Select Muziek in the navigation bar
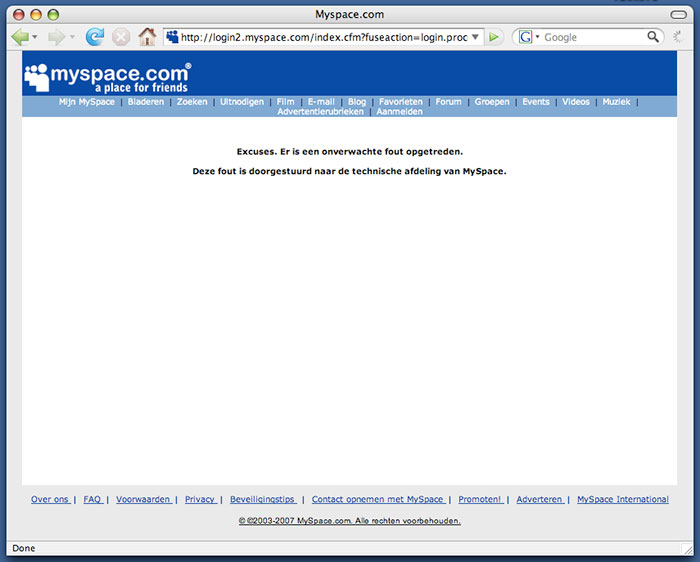Viewport: 700px width, 562px height. pyautogui.click(x=616, y=102)
